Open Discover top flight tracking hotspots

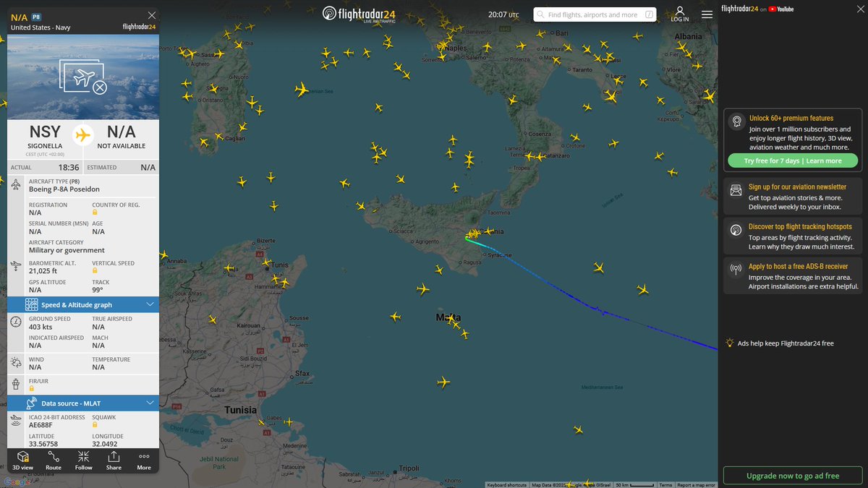point(793,236)
